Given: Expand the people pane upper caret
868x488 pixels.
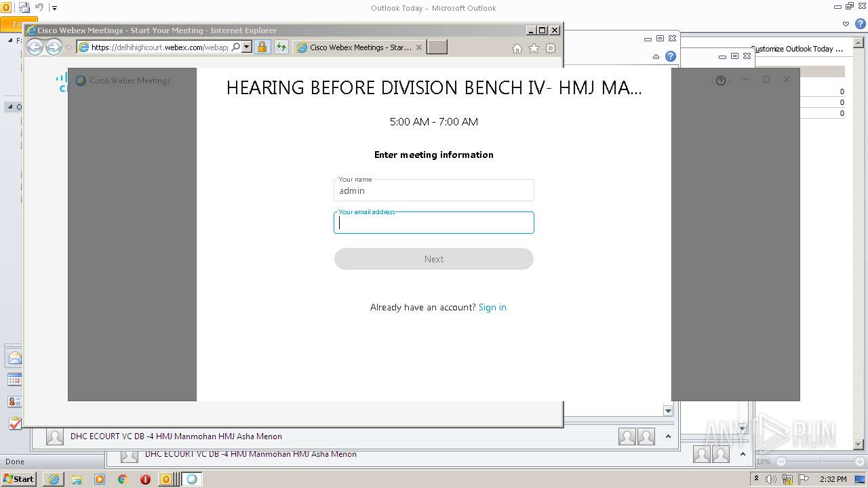Looking at the screenshot, I should [668, 436].
